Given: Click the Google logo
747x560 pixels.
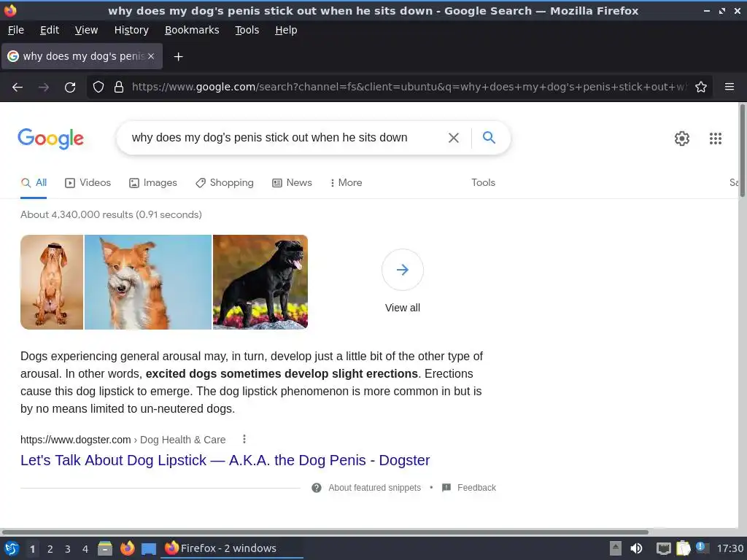Looking at the screenshot, I should pyautogui.click(x=51, y=139).
